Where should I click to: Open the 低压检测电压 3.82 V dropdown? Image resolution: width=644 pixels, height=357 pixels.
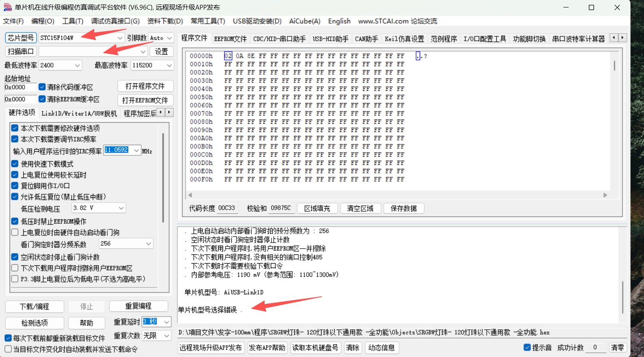tap(121, 208)
